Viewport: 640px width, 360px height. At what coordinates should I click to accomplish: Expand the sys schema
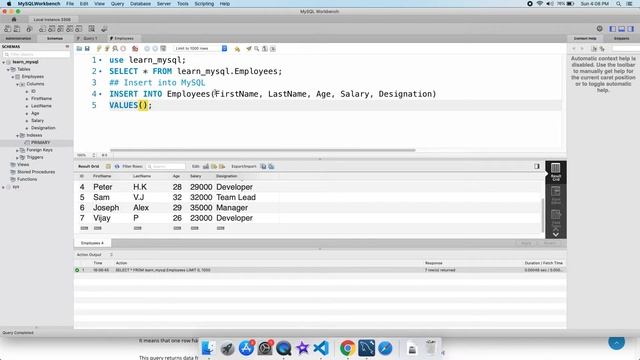[4, 187]
